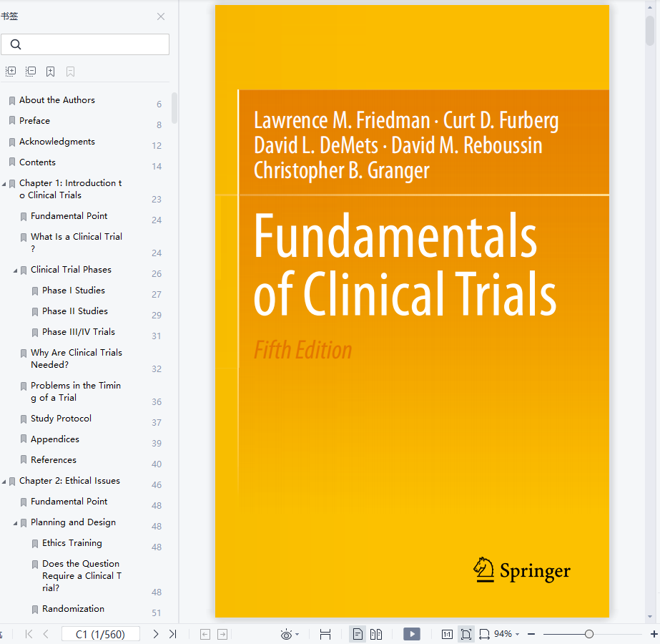Click Chapter 2: Ethical Issues title
Screen dimensions: 660x644
coord(69,481)
